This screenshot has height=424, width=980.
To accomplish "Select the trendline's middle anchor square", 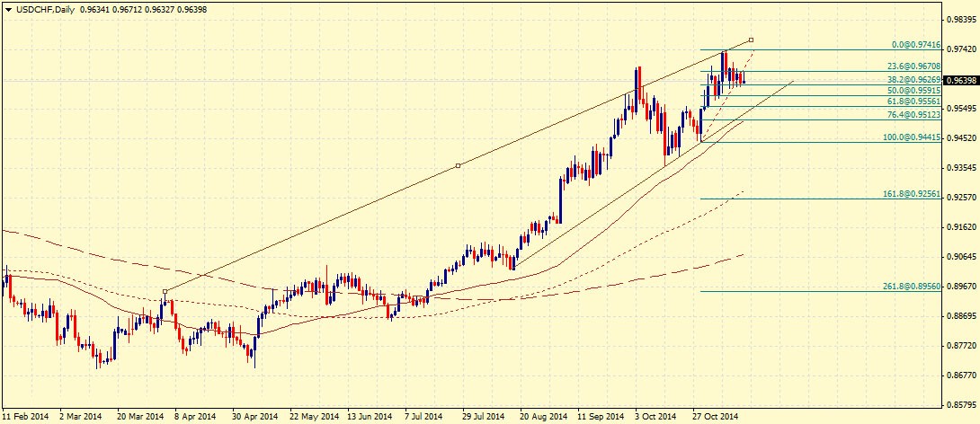I will coord(459,165).
